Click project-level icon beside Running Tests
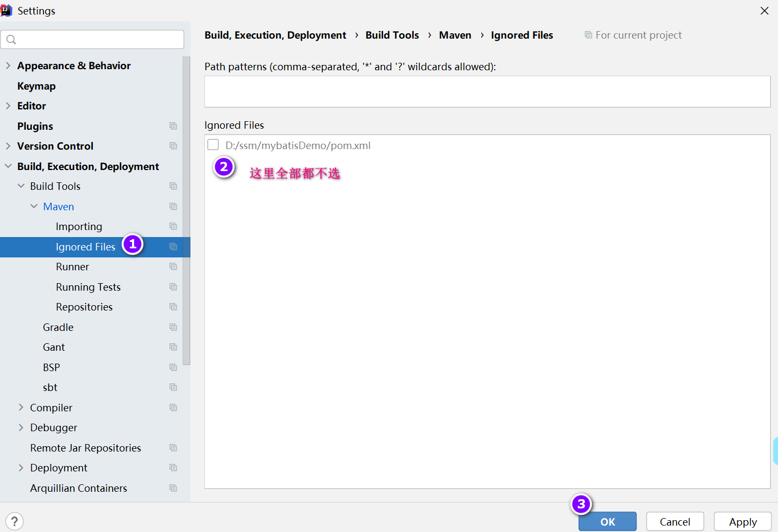 [173, 287]
